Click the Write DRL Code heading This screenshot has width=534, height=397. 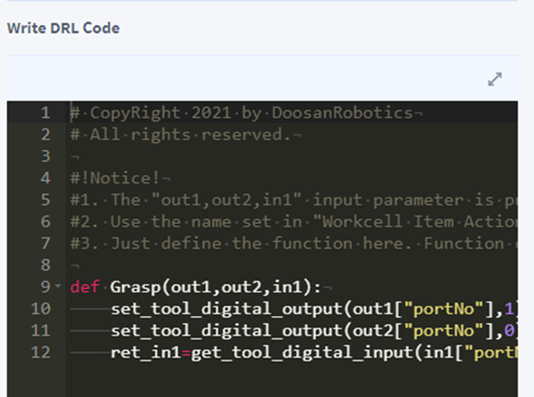[x=63, y=28]
